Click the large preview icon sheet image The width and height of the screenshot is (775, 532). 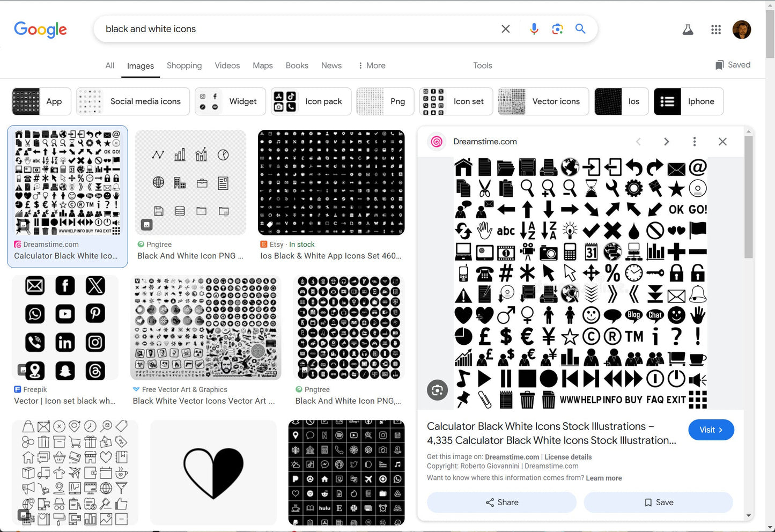(x=581, y=283)
